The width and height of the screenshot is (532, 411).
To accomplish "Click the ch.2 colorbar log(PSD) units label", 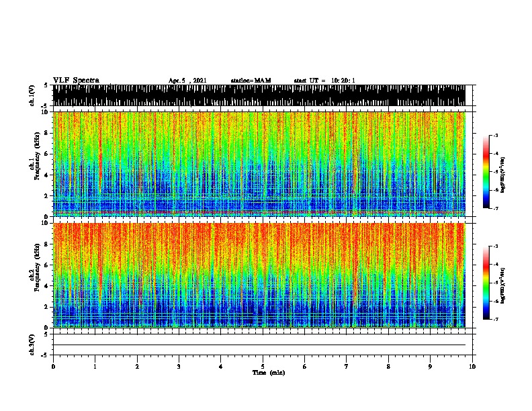I will [x=503, y=285].
